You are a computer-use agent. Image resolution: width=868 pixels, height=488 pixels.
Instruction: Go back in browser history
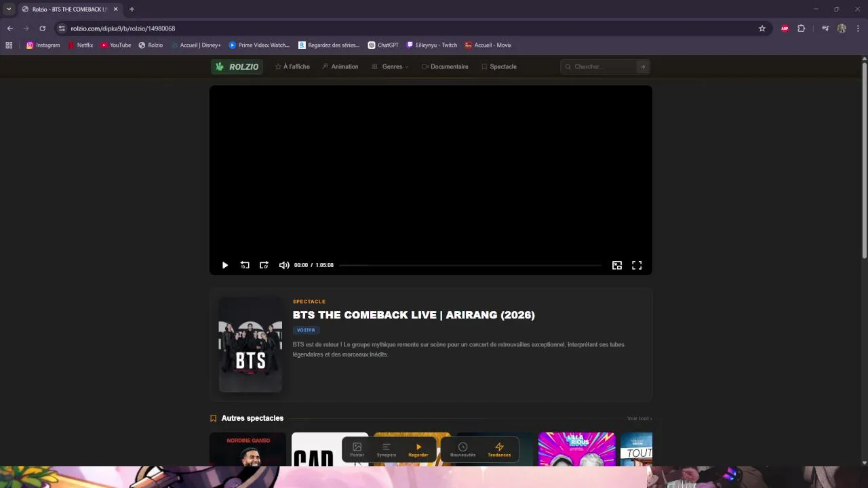(x=9, y=28)
